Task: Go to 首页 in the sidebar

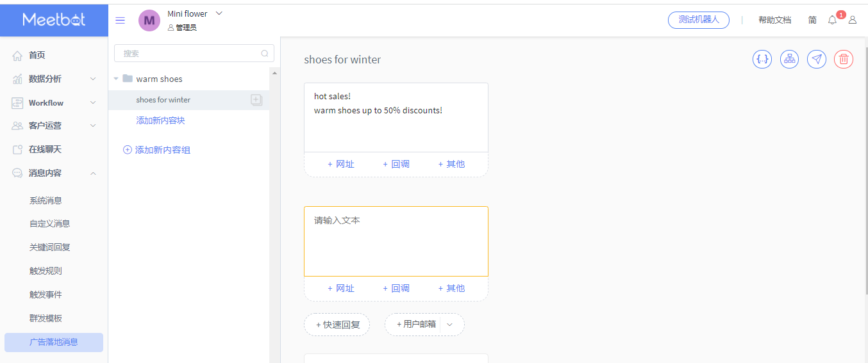Action: (37, 56)
